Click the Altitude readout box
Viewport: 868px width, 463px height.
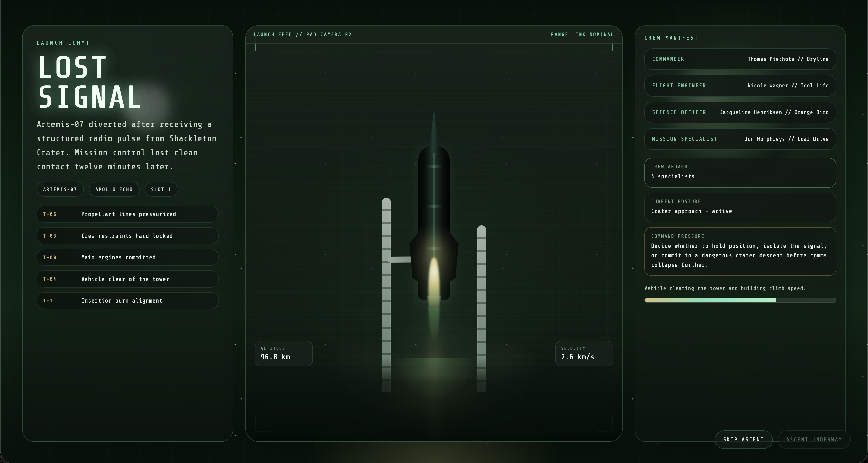[283, 353]
